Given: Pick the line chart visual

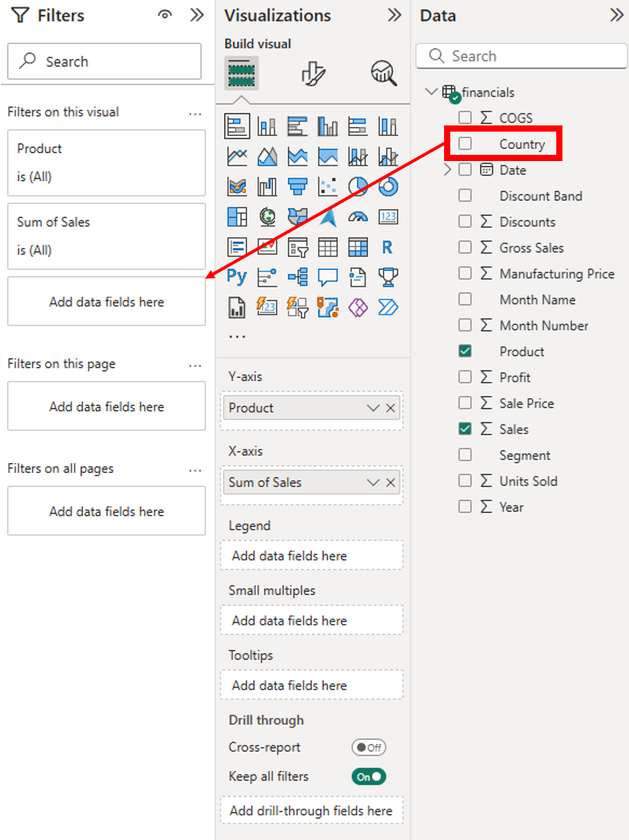Looking at the screenshot, I should [237, 156].
